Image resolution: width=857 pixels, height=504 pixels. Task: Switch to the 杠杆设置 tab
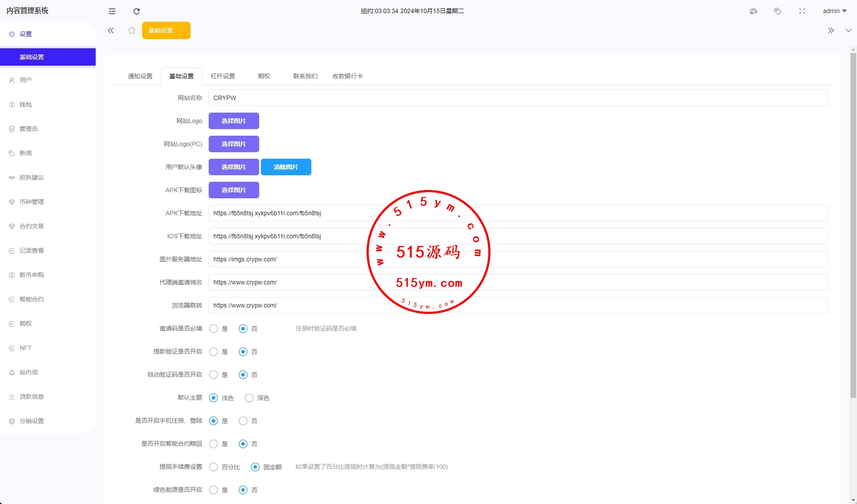pos(223,76)
